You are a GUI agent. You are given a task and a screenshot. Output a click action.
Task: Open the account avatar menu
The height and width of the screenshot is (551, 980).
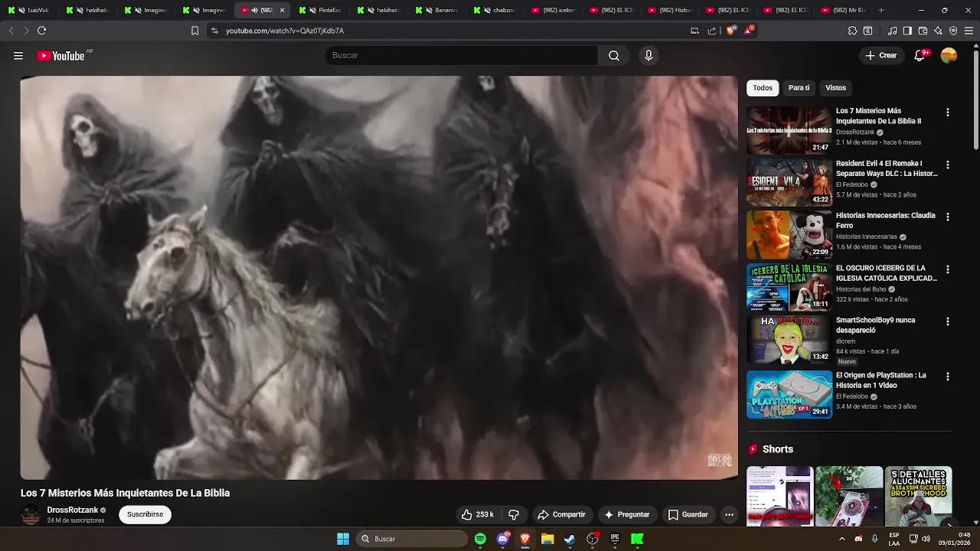click(x=949, y=55)
